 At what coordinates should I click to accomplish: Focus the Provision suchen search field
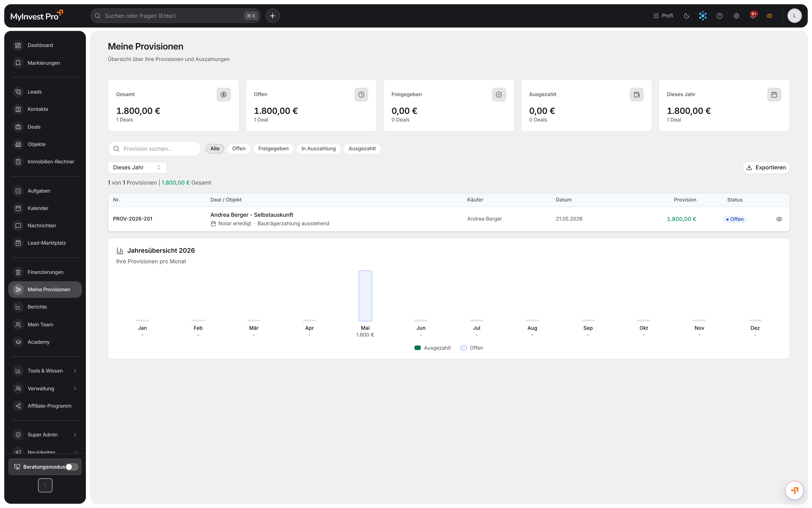(154, 149)
